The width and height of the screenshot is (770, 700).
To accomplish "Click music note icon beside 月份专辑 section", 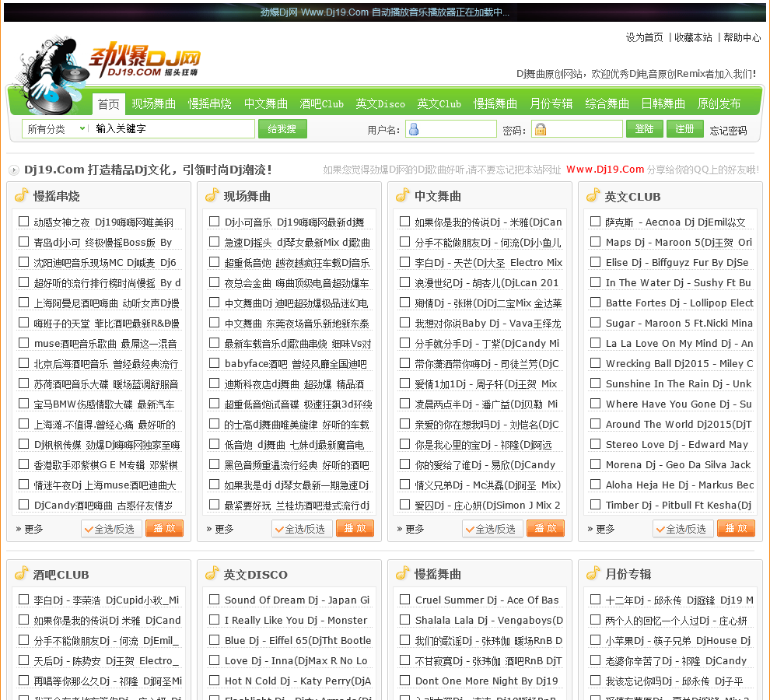I will pyautogui.click(x=593, y=573).
